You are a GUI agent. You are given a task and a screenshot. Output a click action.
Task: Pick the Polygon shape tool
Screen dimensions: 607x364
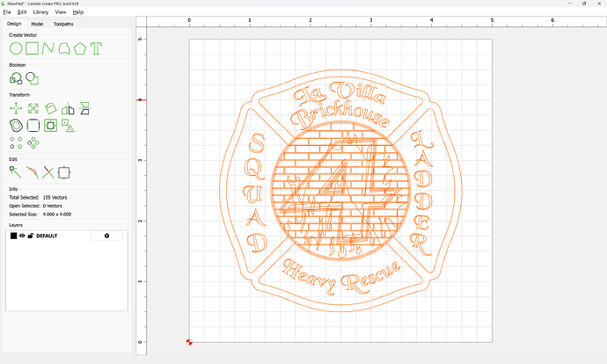(x=80, y=47)
